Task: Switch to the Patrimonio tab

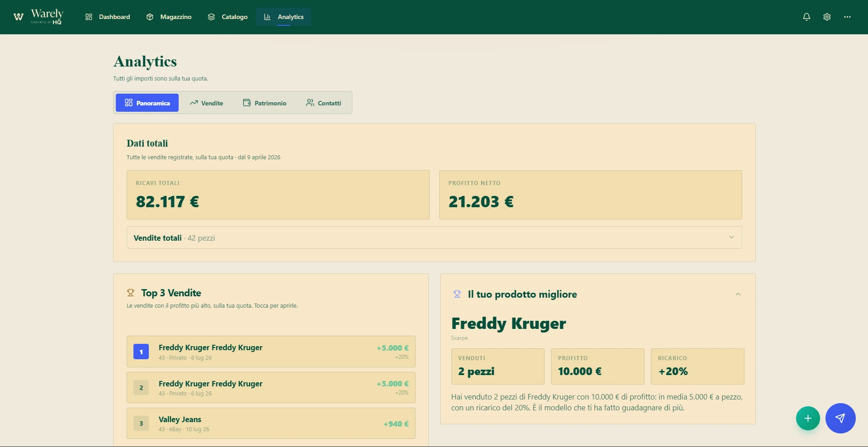Action: coord(265,103)
